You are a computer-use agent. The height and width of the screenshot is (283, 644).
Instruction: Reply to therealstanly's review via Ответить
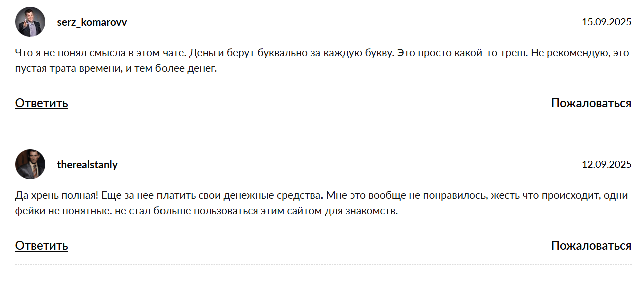coord(41,246)
